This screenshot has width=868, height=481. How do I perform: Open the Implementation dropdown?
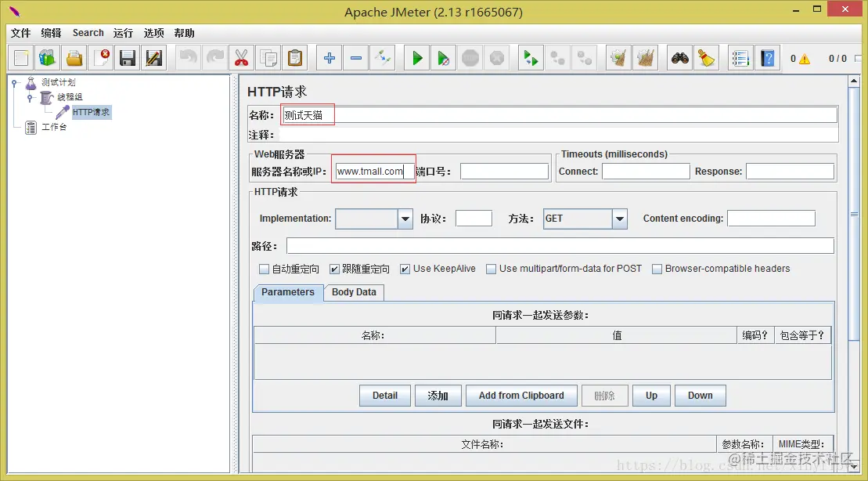pos(405,219)
